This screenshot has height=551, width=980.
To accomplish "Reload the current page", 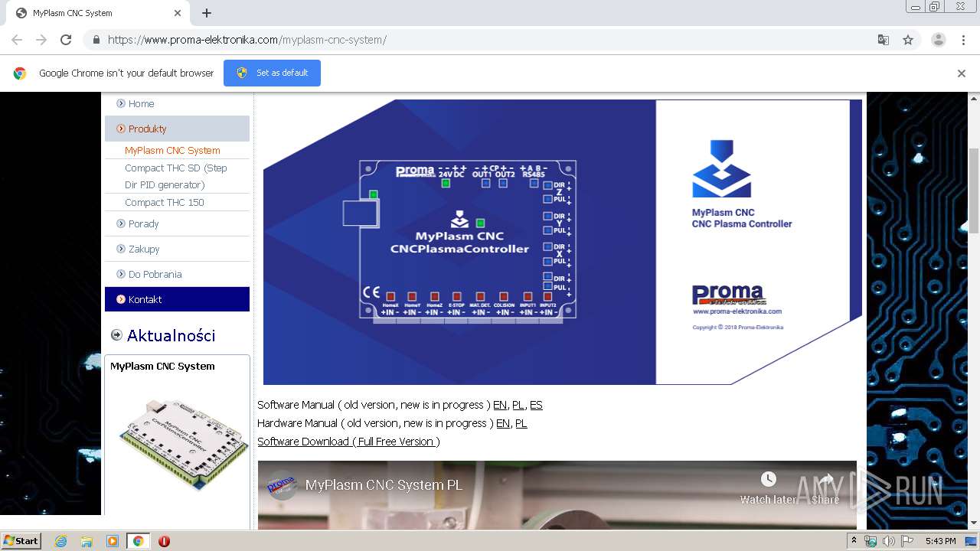I will 66,40.
